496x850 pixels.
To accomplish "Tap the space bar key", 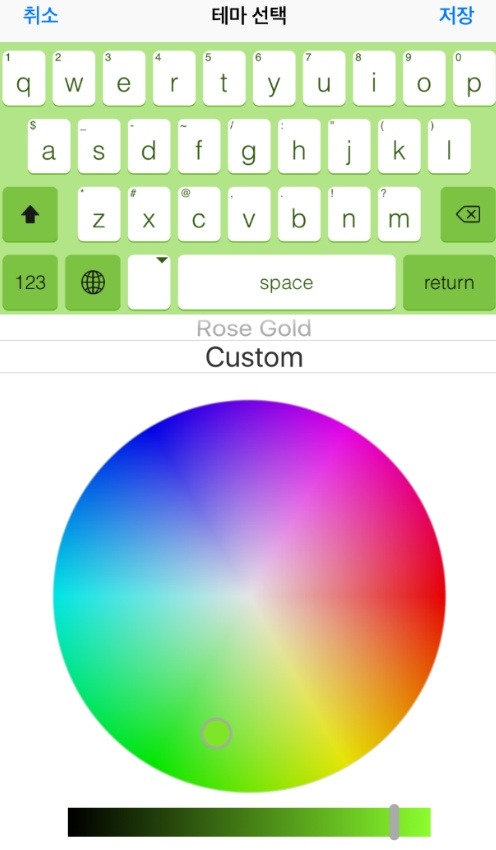I will tap(287, 282).
